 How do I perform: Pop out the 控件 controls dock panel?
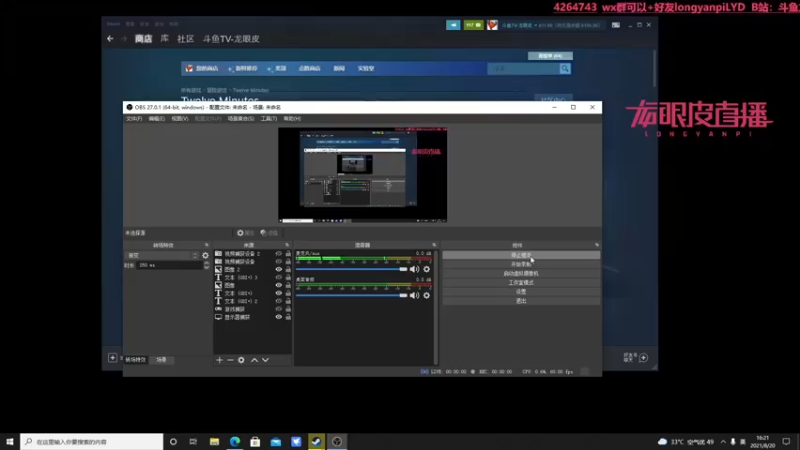click(x=596, y=245)
